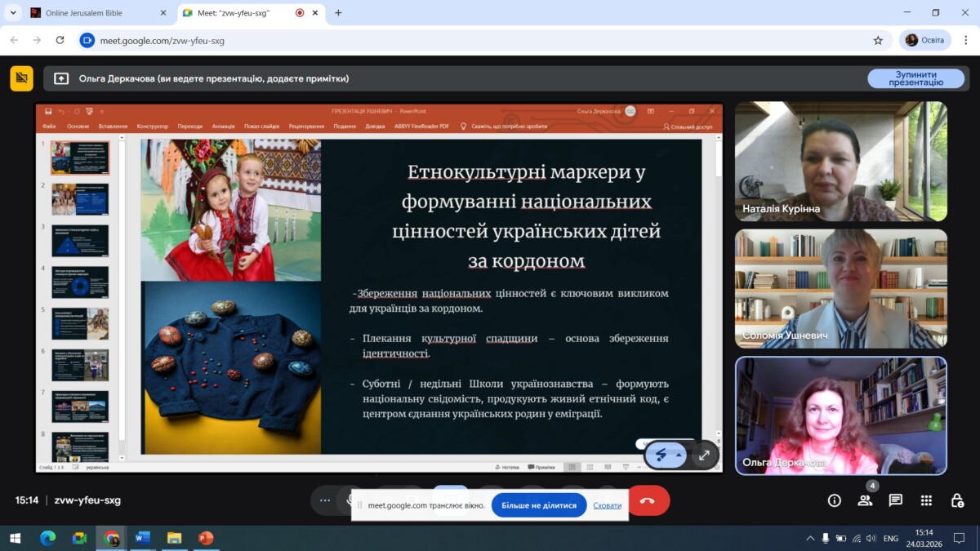Open a new browser tab

click(338, 13)
